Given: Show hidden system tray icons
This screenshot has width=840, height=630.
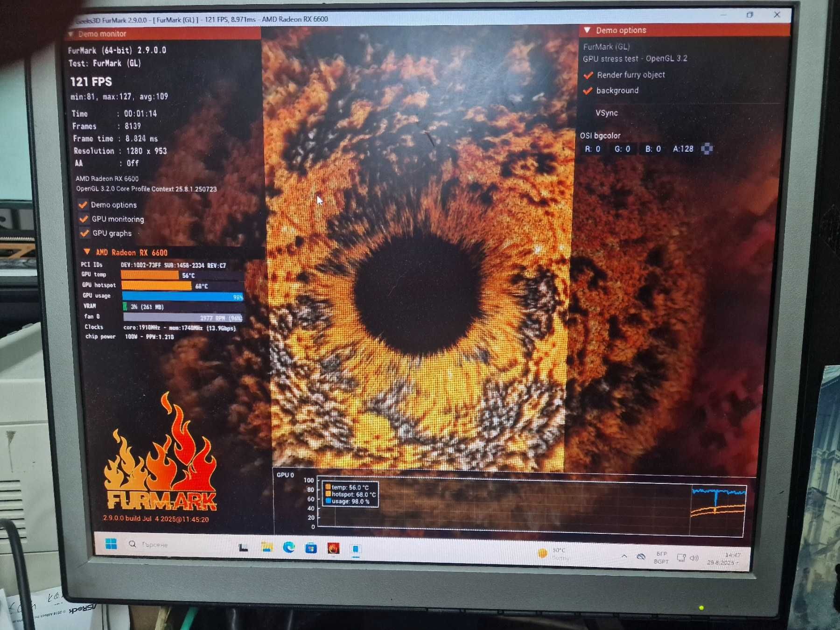Looking at the screenshot, I should [624, 556].
